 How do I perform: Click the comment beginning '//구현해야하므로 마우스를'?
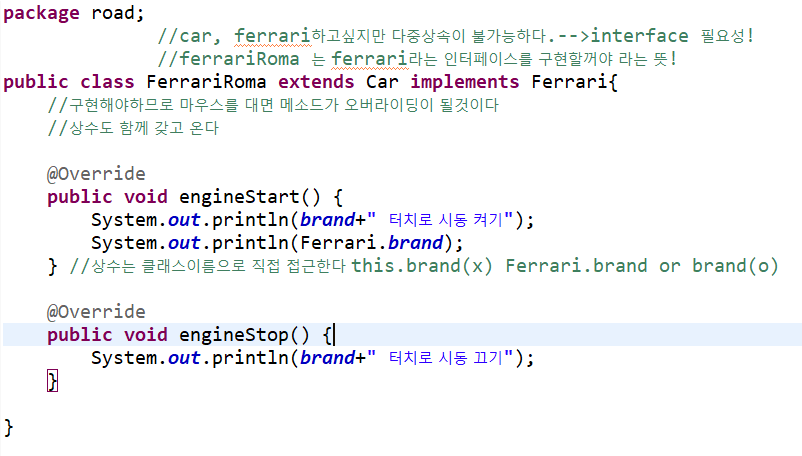coord(273,105)
